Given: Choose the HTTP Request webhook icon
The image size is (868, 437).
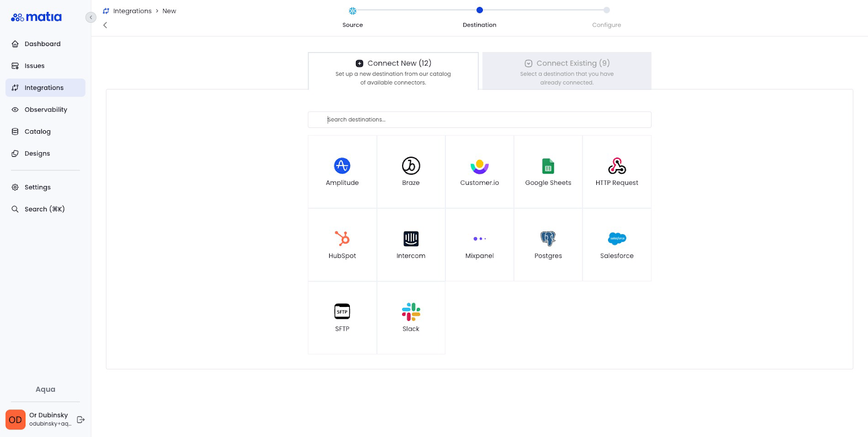Looking at the screenshot, I should coord(617,165).
